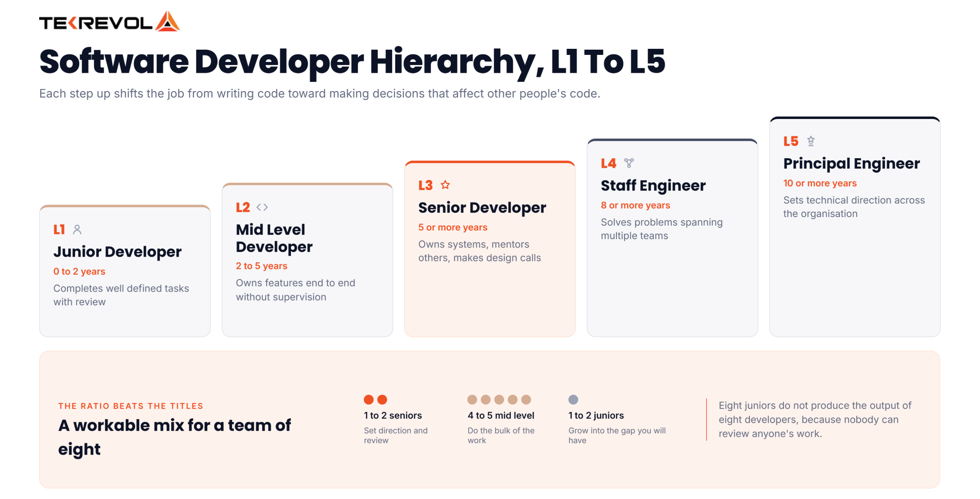Click the crown star icon beside L5
The image size is (980, 499).
[811, 141]
